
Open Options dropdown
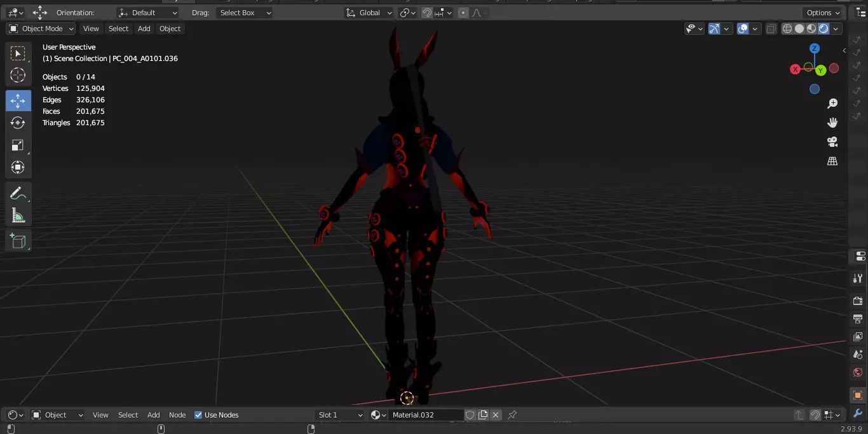[x=824, y=13]
